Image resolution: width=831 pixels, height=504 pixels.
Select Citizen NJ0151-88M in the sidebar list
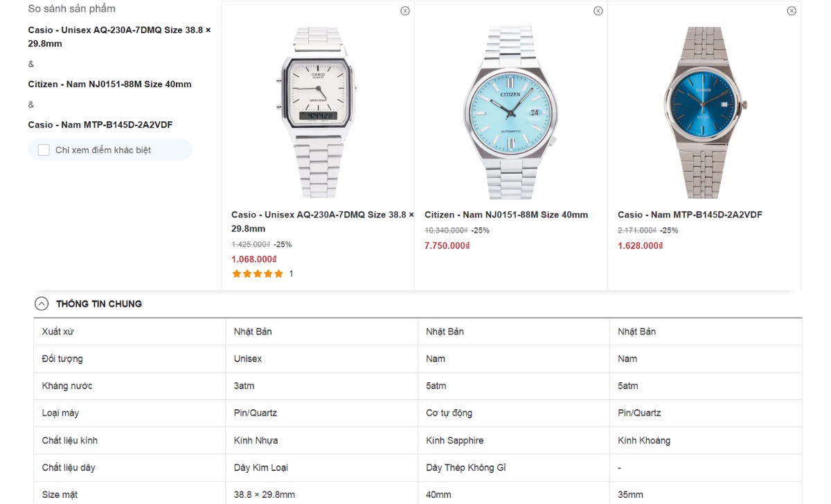pyautogui.click(x=109, y=84)
